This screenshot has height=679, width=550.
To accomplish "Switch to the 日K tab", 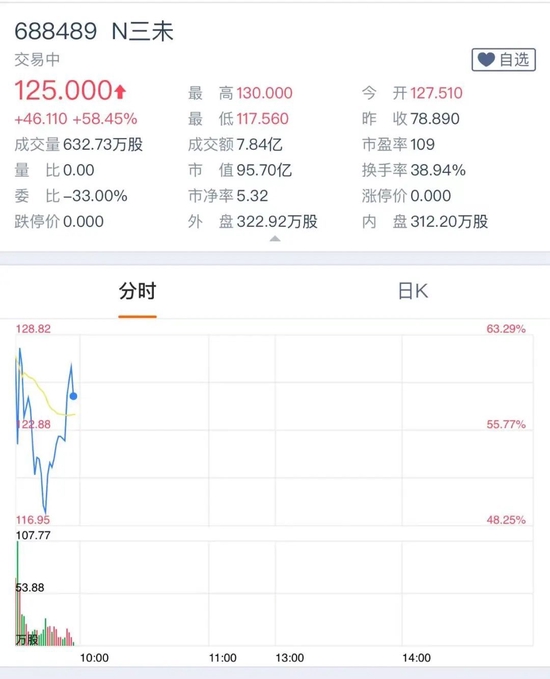I will point(413,291).
